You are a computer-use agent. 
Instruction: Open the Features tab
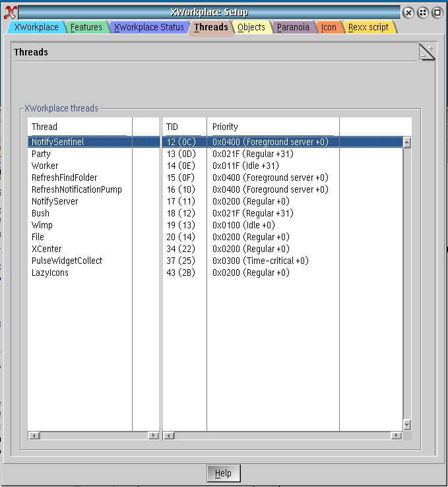[86, 27]
